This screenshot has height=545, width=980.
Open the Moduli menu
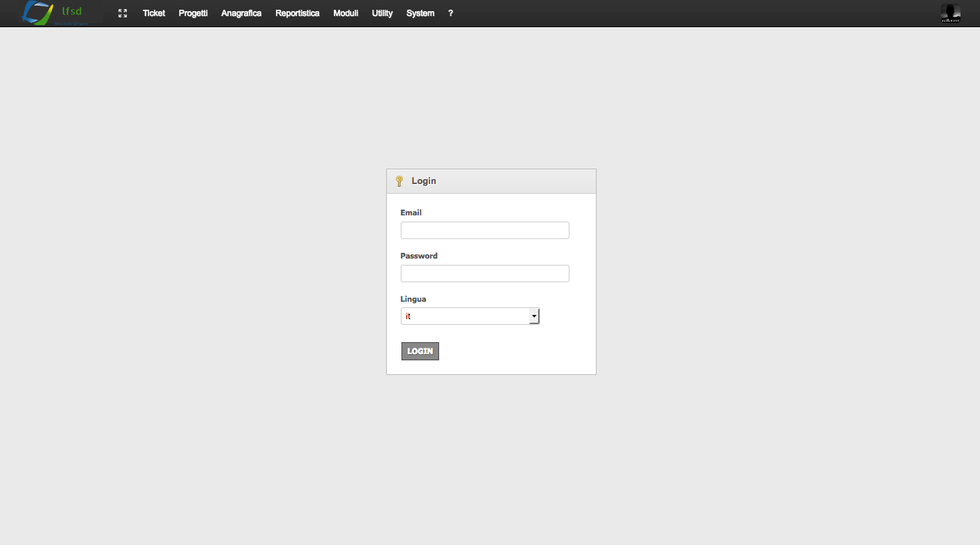pos(346,13)
